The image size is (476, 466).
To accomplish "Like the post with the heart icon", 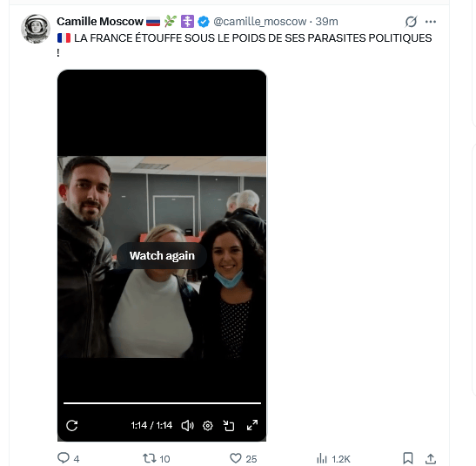I will (x=243, y=458).
